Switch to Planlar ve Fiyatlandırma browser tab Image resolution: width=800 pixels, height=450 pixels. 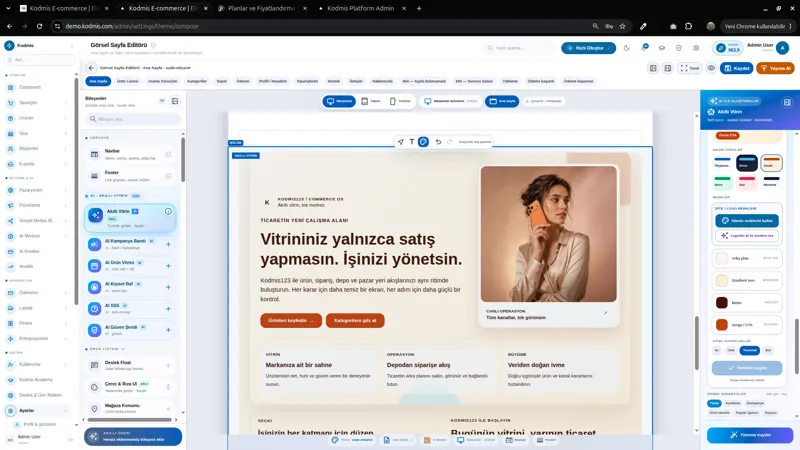coord(261,8)
